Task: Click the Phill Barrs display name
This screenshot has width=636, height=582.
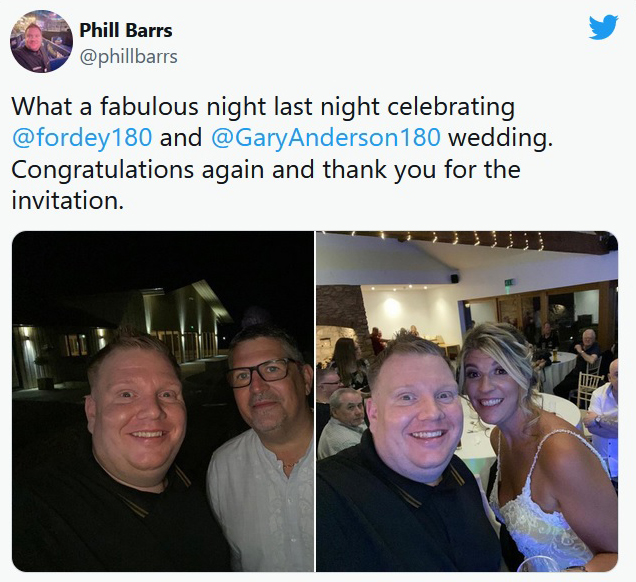Action: point(126,30)
